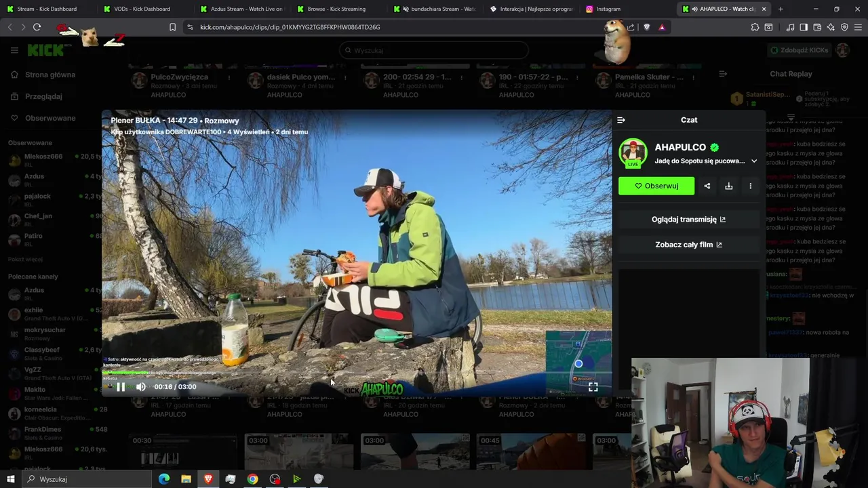The width and height of the screenshot is (868, 488).
Task: Open Obserwowane in the sidebar
Action: (x=50, y=118)
